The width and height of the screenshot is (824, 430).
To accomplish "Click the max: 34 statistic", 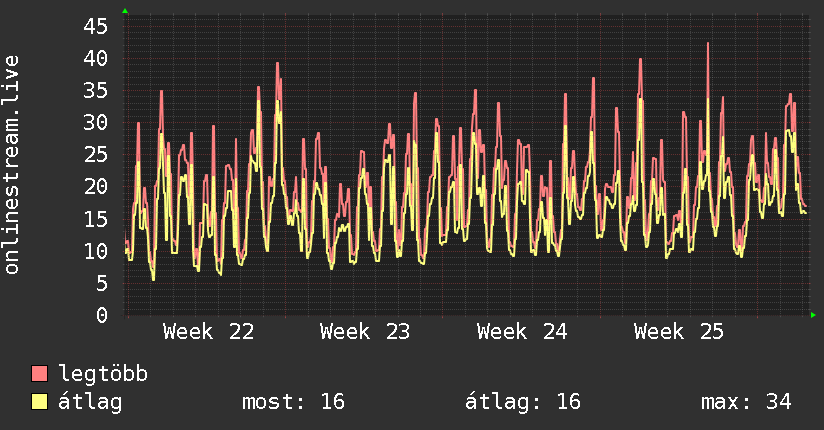I will [x=746, y=402].
